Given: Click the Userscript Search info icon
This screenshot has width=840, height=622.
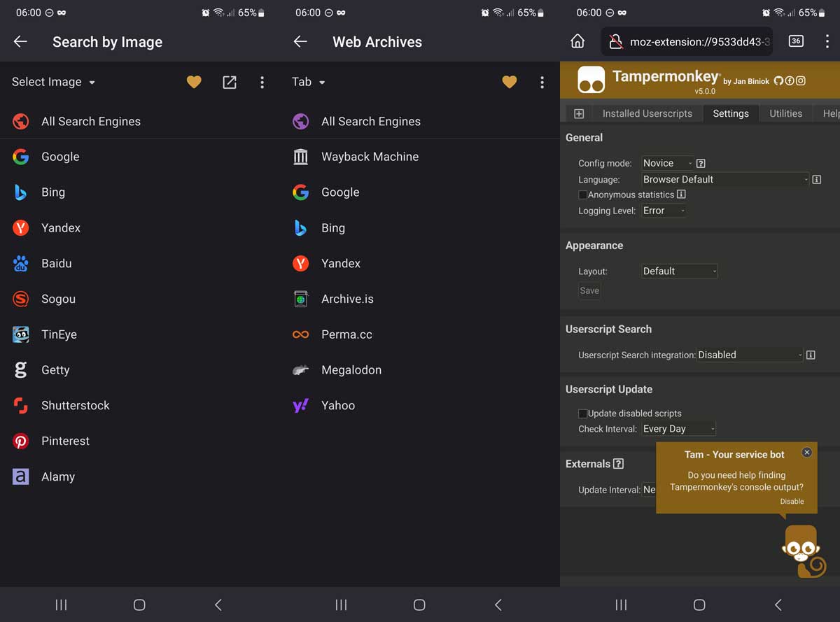Looking at the screenshot, I should (811, 355).
